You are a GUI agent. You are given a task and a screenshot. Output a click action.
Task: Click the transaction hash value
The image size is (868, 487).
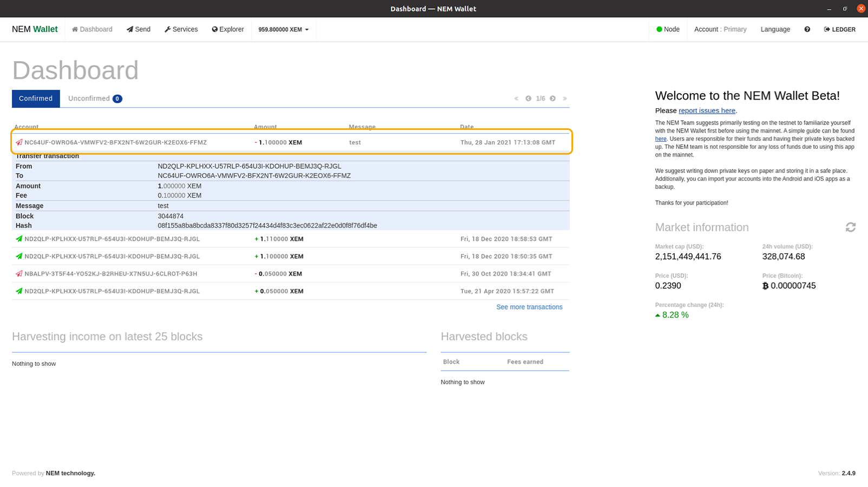(x=267, y=226)
